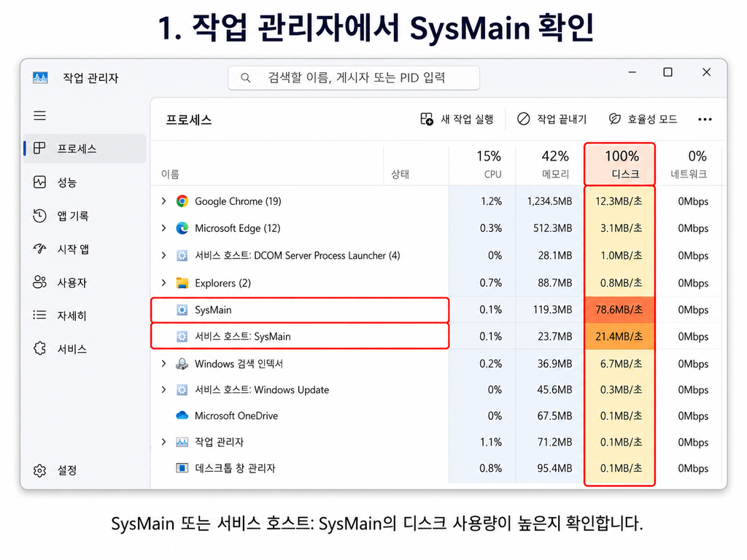Open the 성능 sidebar tab
The height and width of the screenshot is (560, 747).
point(85,182)
